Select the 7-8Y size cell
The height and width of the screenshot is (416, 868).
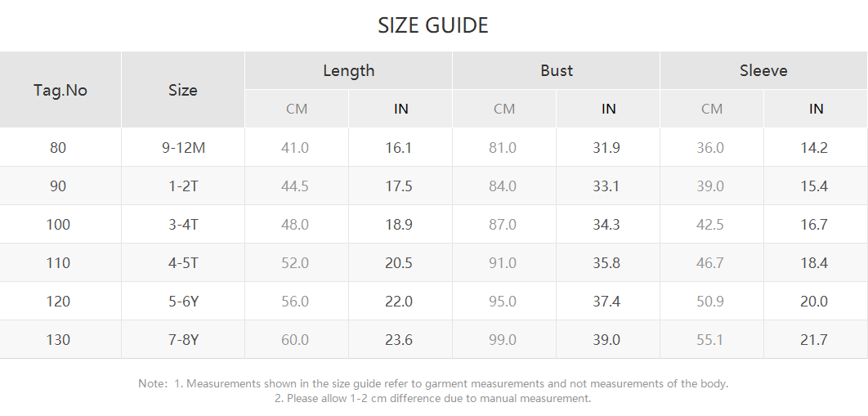click(x=183, y=340)
